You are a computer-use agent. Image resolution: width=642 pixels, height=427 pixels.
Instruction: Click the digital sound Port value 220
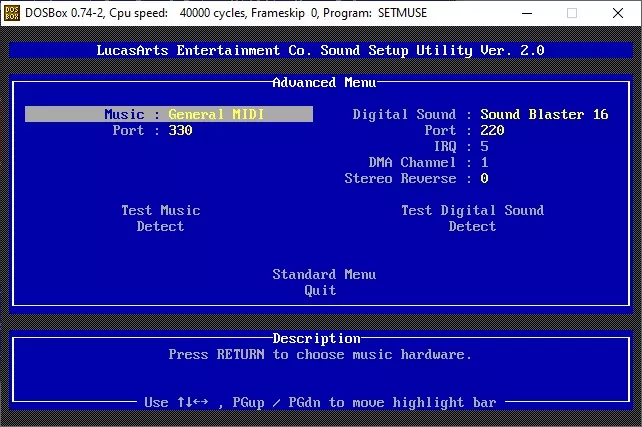tap(492, 131)
